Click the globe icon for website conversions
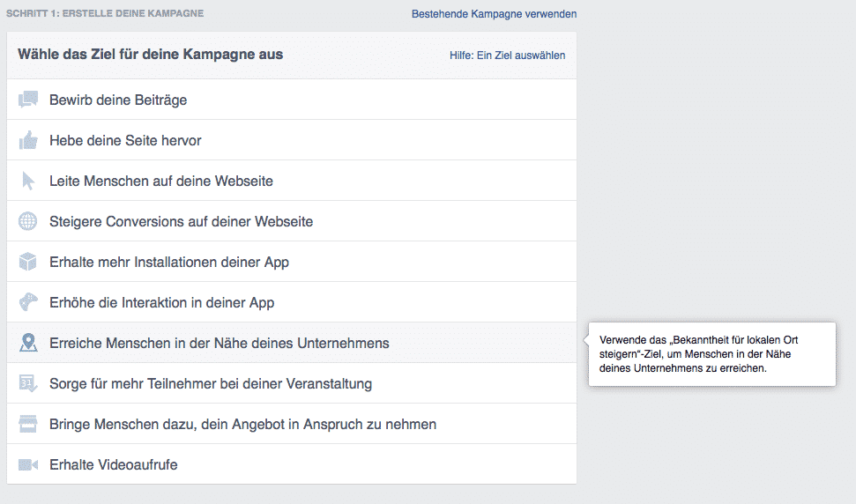Image resolution: width=856 pixels, height=504 pixels. [28, 221]
